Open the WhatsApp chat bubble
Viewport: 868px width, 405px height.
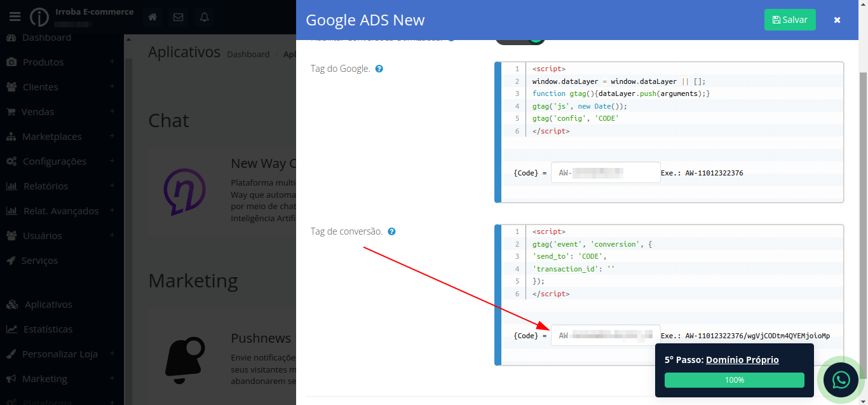tap(841, 380)
